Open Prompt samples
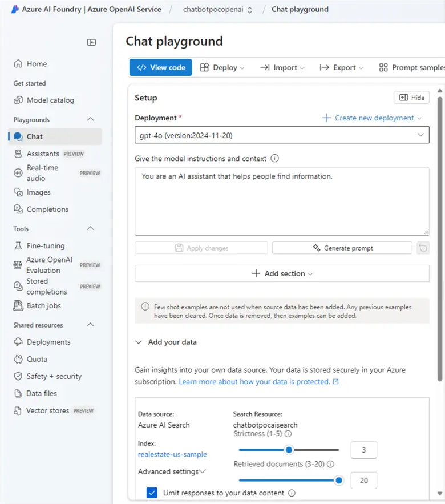 [x=411, y=67]
